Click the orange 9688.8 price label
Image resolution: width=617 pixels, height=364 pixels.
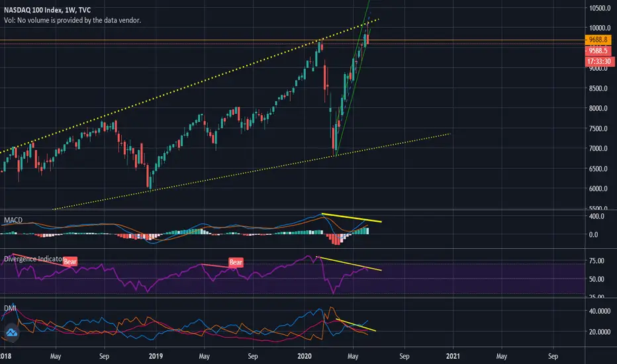click(x=598, y=40)
